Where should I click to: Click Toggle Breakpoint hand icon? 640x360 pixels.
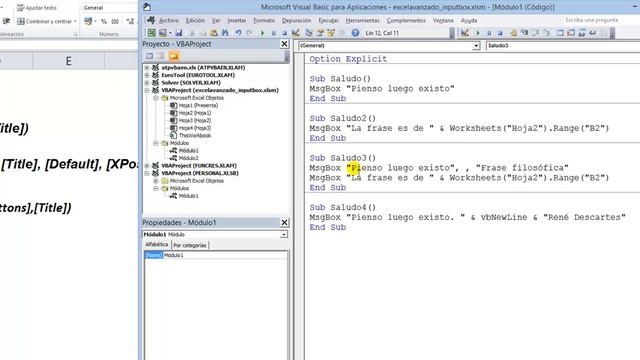tap(514, 33)
